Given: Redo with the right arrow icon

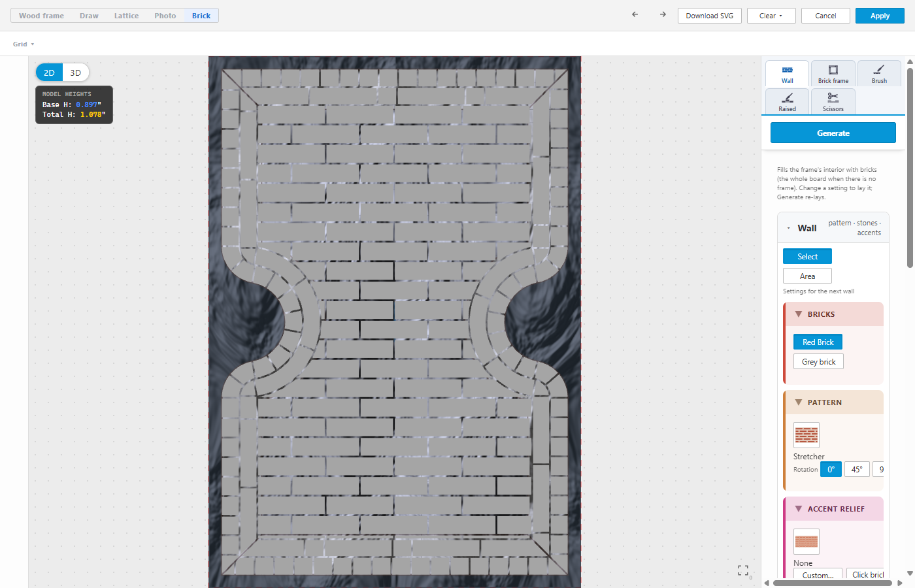Looking at the screenshot, I should [663, 14].
